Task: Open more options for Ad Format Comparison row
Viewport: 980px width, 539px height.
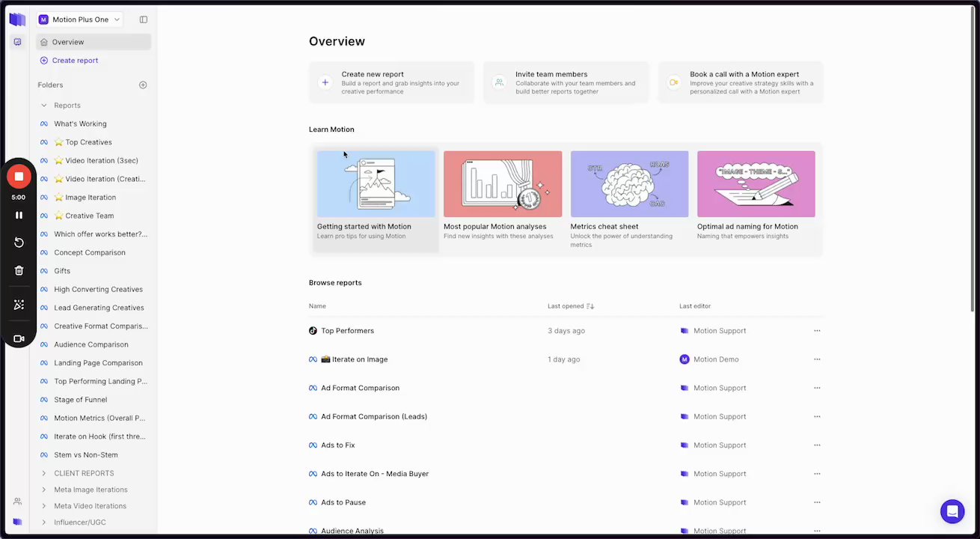Action: click(817, 388)
